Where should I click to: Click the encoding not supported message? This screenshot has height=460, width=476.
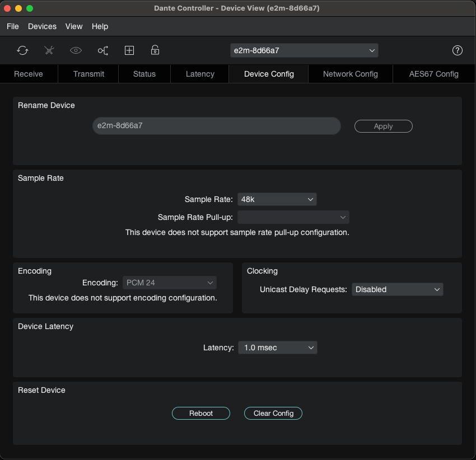pyautogui.click(x=123, y=298)
